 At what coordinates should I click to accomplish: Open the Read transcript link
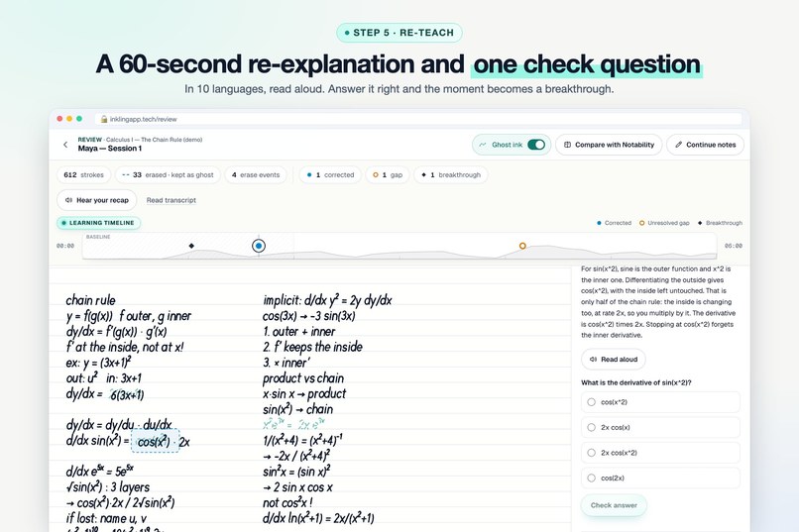point(171,200)
